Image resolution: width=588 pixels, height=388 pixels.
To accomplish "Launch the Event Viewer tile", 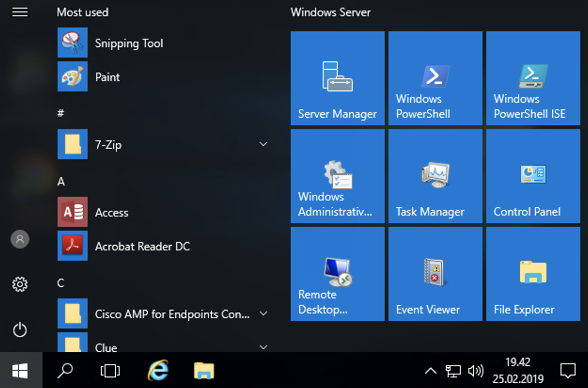I will (x=436, y=274).
